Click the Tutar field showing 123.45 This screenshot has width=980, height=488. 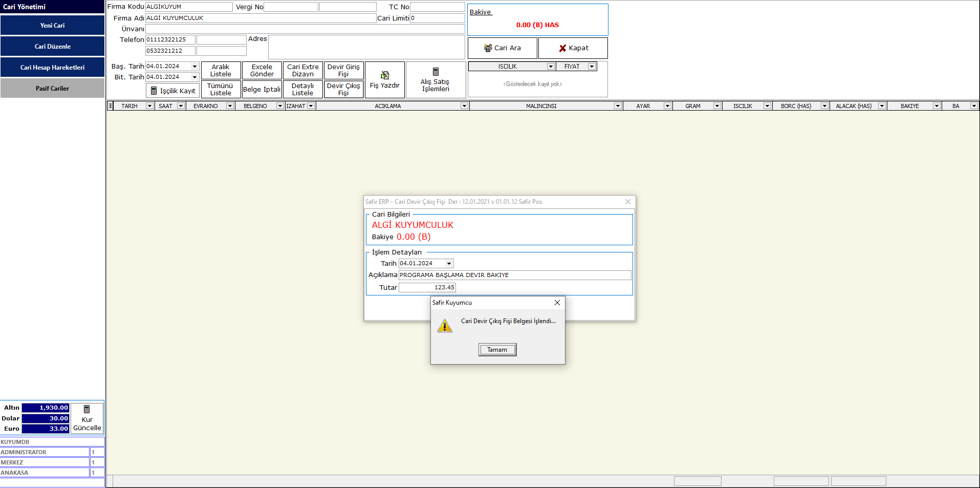pyautogui.click(x=427, y=287)
